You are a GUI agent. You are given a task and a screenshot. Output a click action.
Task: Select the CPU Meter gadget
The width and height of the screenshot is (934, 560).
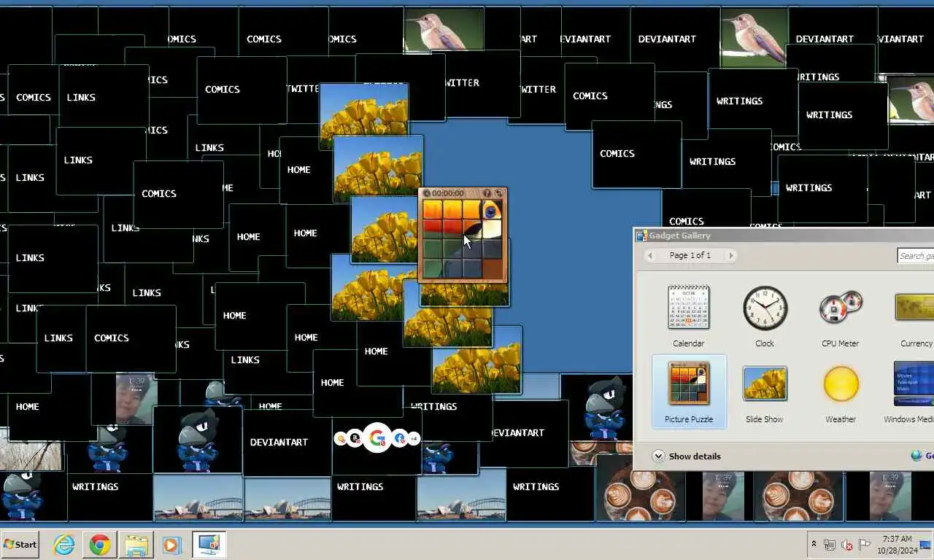841,316
